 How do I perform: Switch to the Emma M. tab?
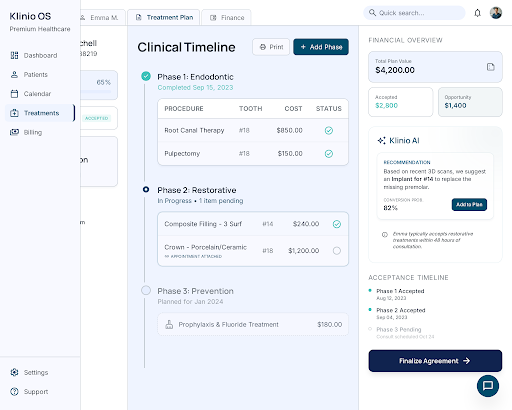point(102,18)
